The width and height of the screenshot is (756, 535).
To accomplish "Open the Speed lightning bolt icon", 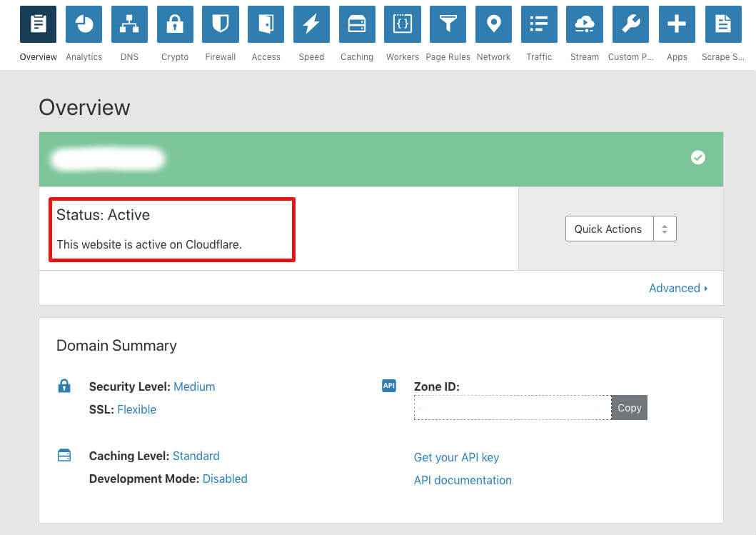I will tap(311, 24).
